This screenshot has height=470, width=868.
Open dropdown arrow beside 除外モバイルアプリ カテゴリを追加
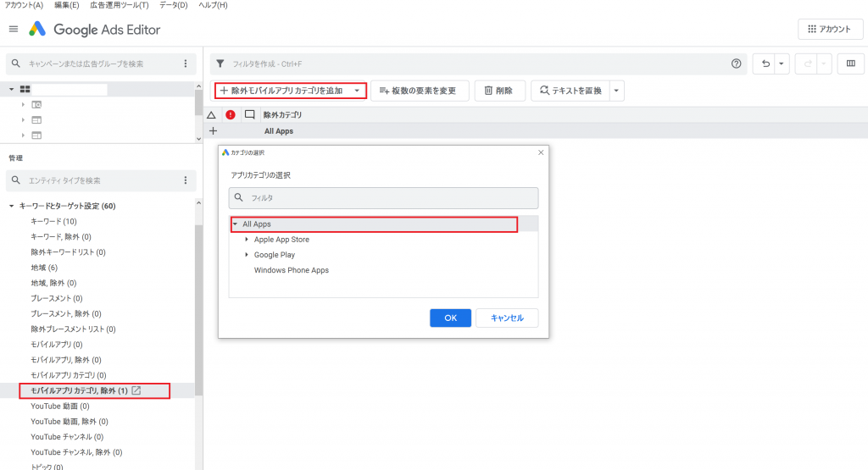[357, 91]
